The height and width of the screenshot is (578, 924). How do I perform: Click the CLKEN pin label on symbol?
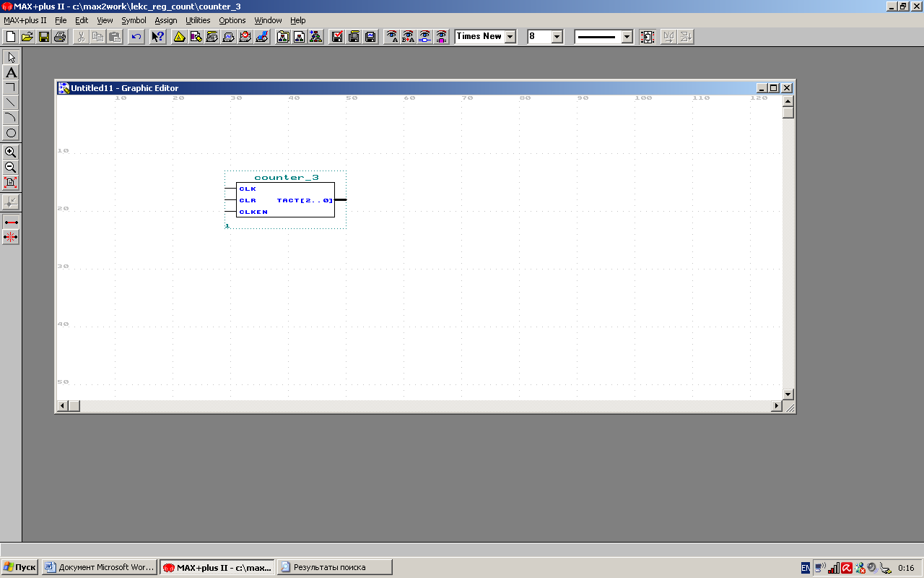[253, 212]
